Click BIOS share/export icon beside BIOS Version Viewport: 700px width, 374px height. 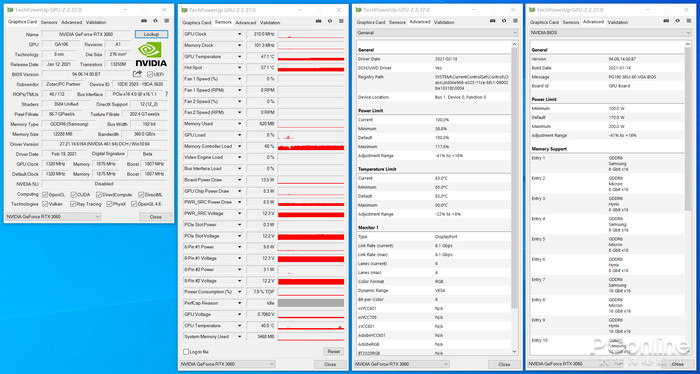pos(138,74)
